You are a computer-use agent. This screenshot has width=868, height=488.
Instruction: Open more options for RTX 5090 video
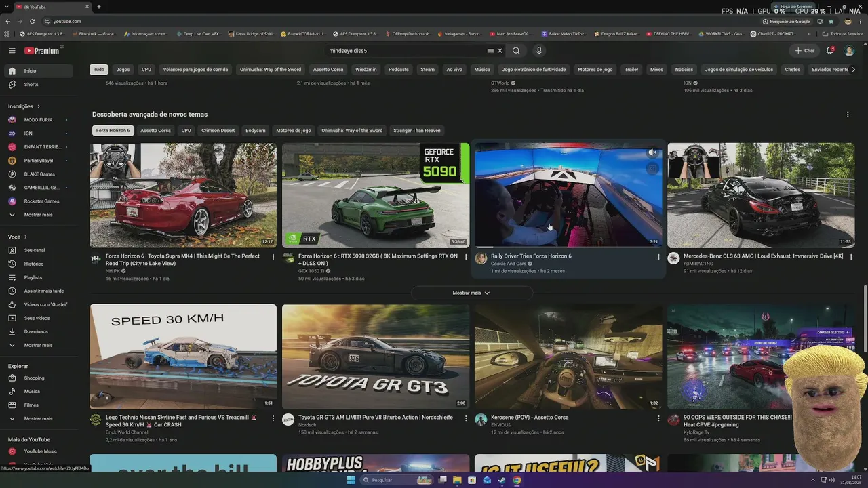pos(466,257)
